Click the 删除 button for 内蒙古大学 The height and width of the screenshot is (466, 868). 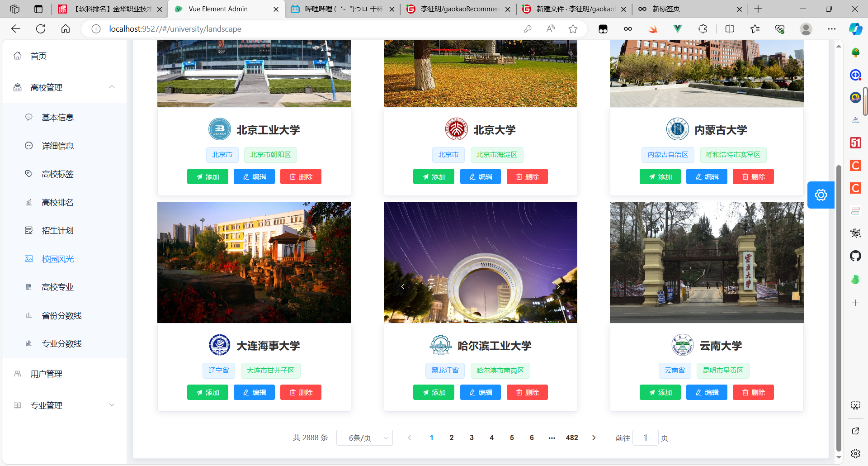(753, 176)
